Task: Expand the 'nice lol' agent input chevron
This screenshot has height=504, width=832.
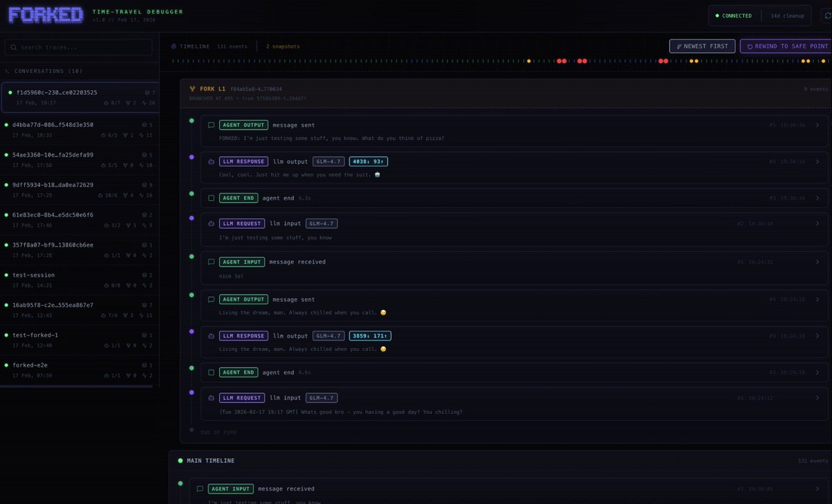Action: click(x=817, y=262)
